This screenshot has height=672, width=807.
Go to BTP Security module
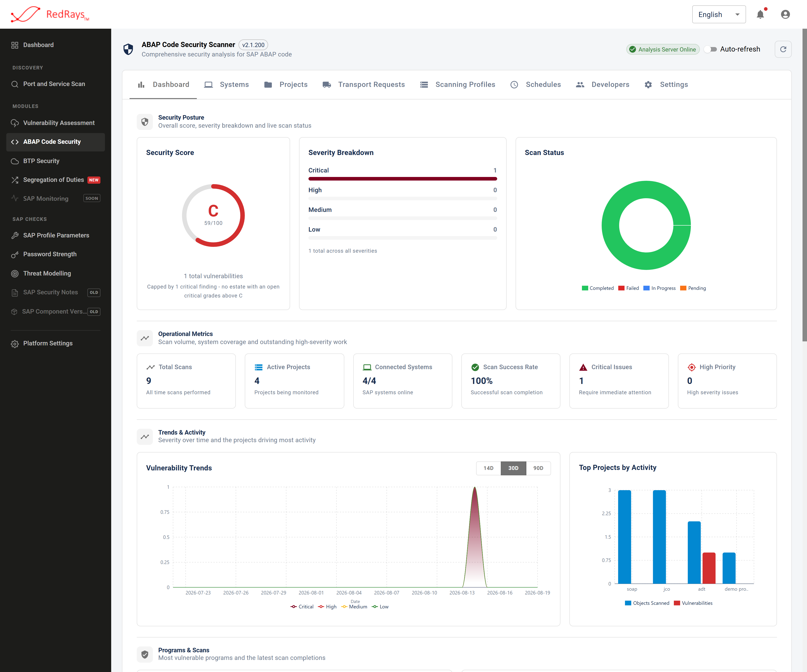point(55,161)
